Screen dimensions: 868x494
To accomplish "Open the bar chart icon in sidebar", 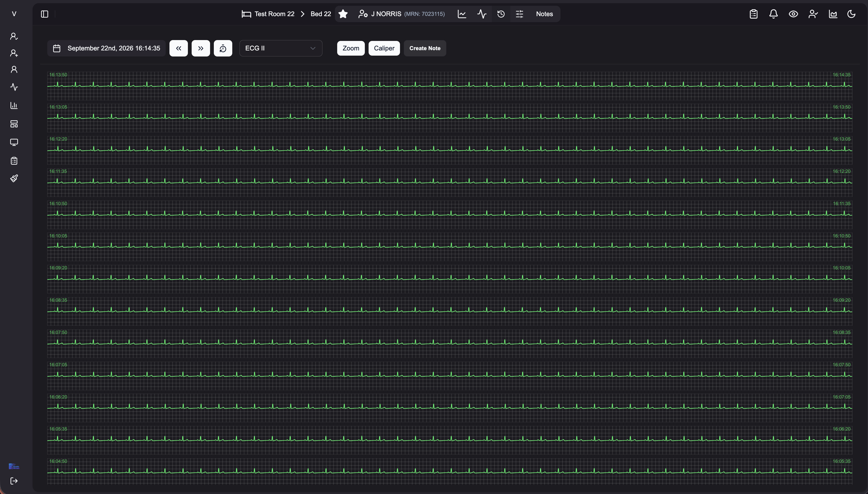I will (14, 105).
